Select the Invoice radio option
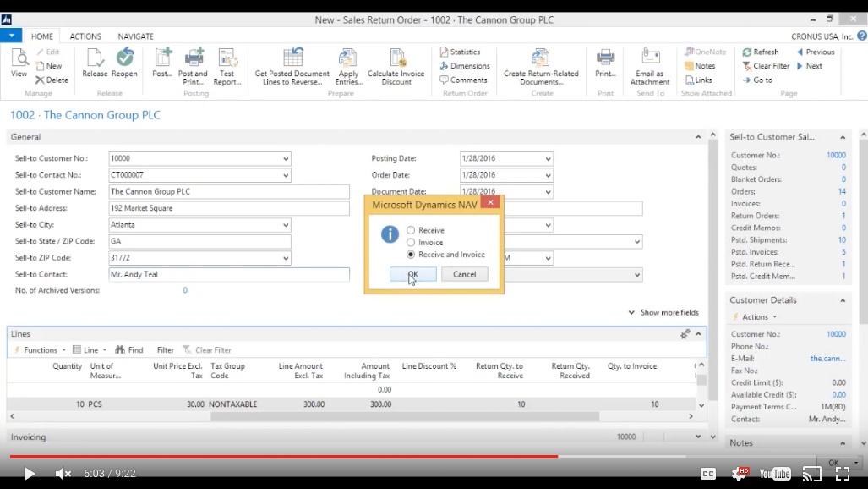Screen dimensions: 868x489 point(411,242)
